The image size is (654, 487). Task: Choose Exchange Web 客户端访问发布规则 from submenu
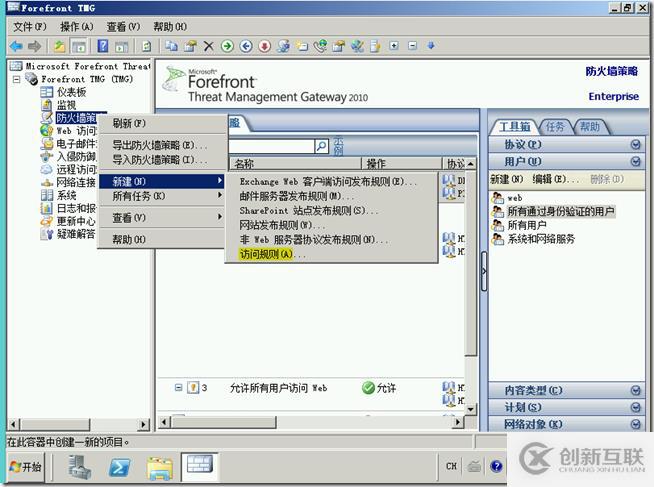(332, 181)
